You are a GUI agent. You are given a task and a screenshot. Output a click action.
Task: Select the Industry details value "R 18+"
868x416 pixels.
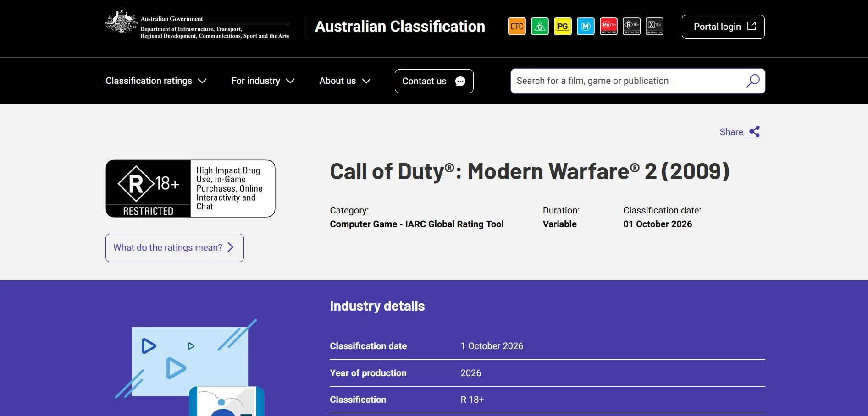click(472, 400)
